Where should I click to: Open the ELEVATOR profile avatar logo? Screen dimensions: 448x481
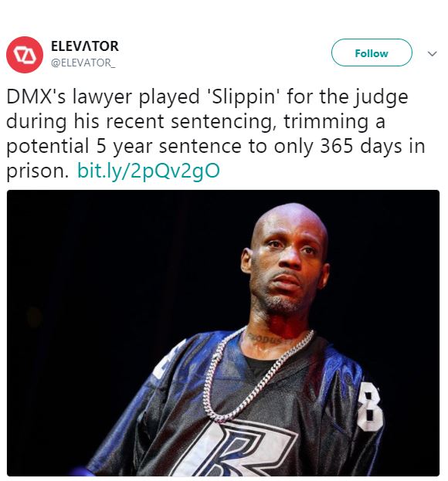[x=25, y=55]
